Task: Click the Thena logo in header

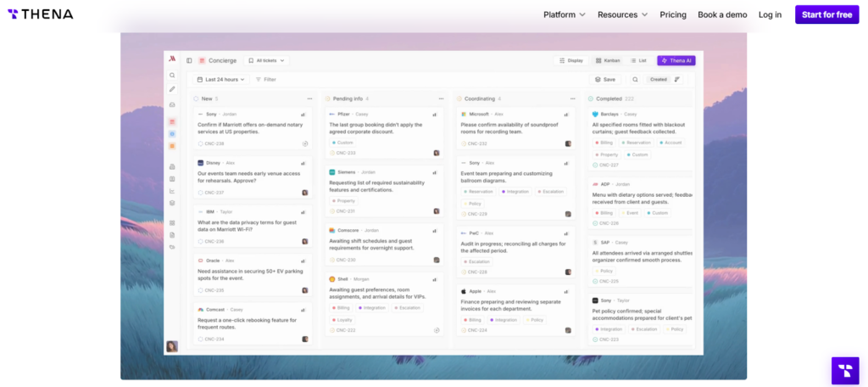Action: (40, 14)
